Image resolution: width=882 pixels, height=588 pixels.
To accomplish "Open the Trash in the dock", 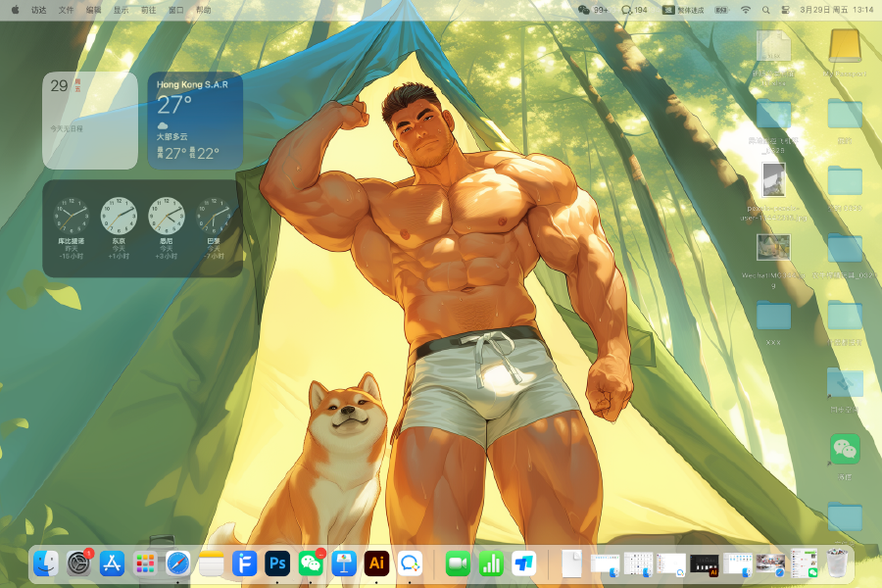I will 836,563.
